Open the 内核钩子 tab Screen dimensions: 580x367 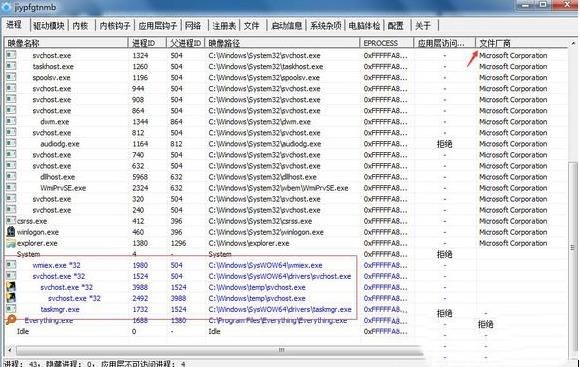(x=115, y=26)
